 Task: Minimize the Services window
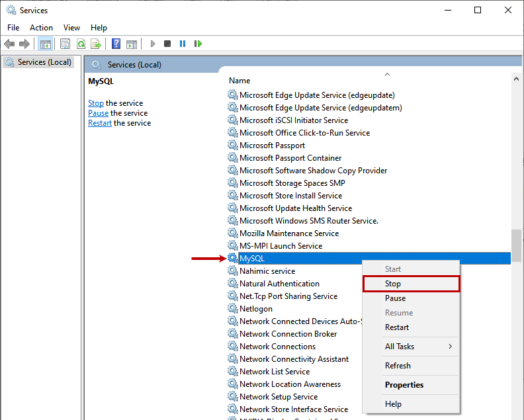[x=448, y=10]
